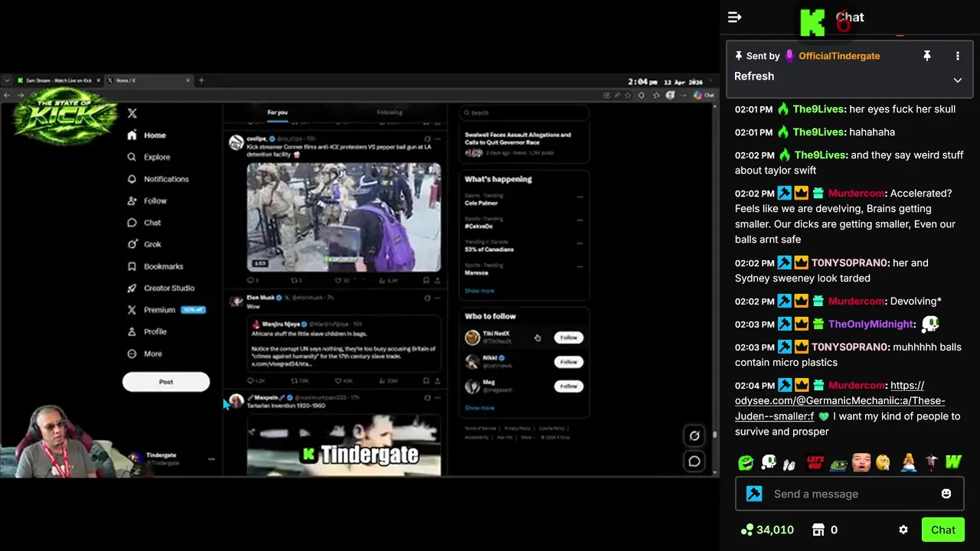The image size is (980, 551).
Task: Select the shocked face emote
Action: (x=861, y=462)
